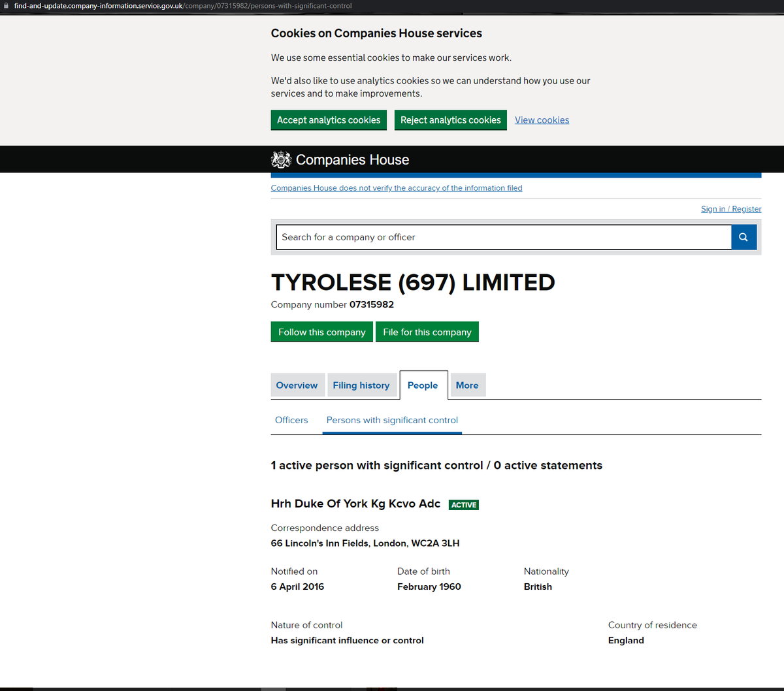This screenshot has height=691, width=784.
Task: Reject analytics cookies
Action: coord(451,120)
